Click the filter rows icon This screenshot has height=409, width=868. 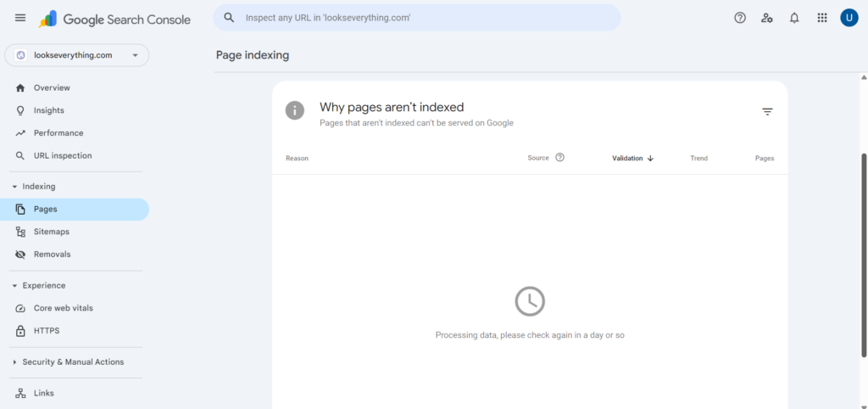tap(767, 111)
